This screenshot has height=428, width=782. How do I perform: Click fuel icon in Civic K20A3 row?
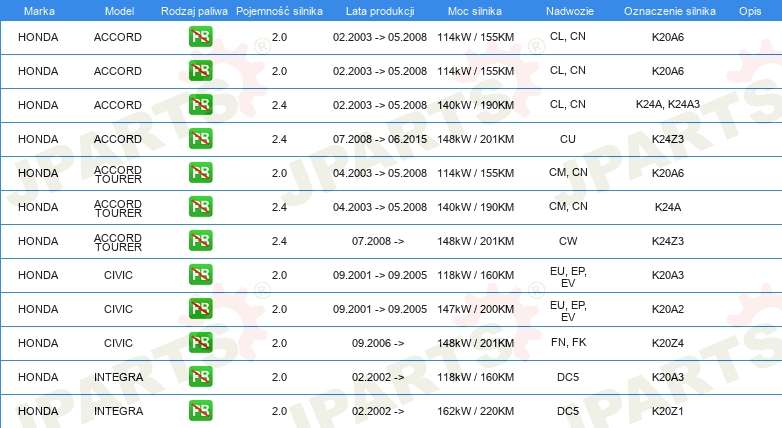point(200,274)
